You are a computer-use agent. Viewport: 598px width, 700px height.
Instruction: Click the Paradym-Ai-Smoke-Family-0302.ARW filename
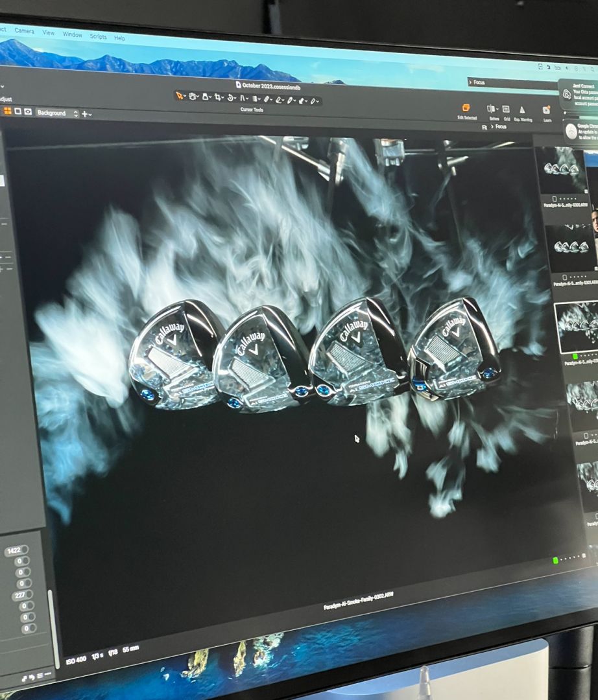pyautogui.click(x=358, y=601)
